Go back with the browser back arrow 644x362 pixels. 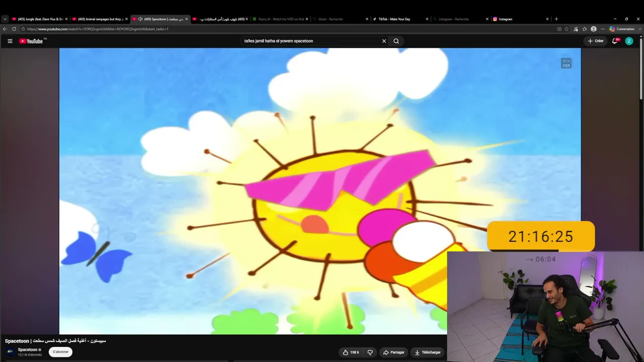[5, 29]
